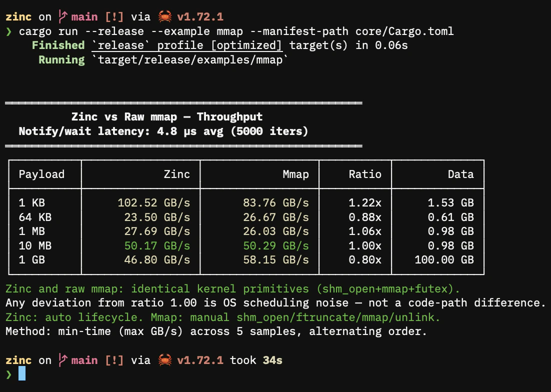Click the '1 KB' payload cell
This screenshot has width=551, height=392.
click(x=32, y=202)
